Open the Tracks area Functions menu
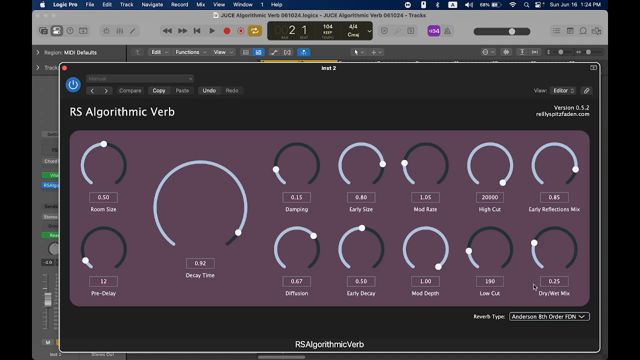The height and width of the screenshot is (360, 640). (x=190, y=52)
